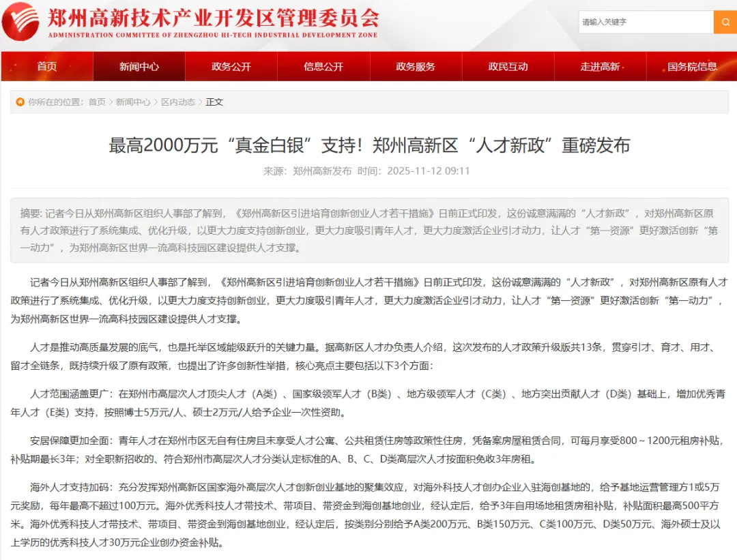The height and width of the screenshot is (560, 737).
Task: Click the 正文 breadcrumb label
Action: (214, 102)
